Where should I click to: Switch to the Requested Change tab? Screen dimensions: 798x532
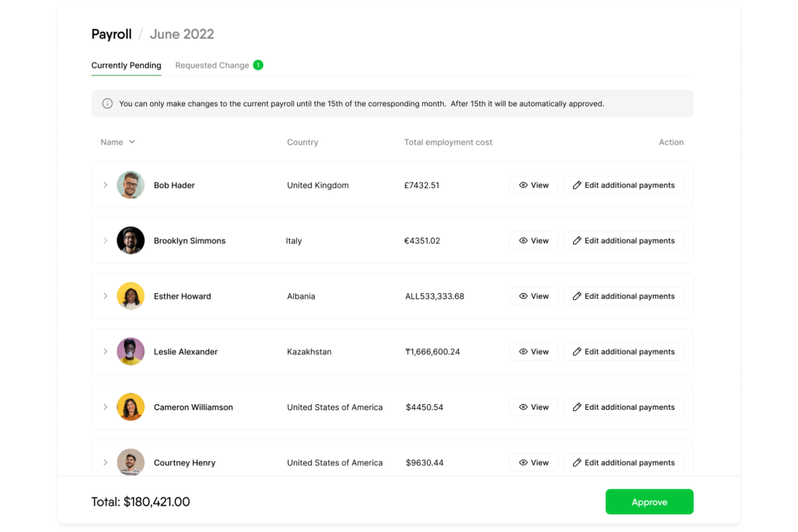pyautogui.click(x=212, y=65)
